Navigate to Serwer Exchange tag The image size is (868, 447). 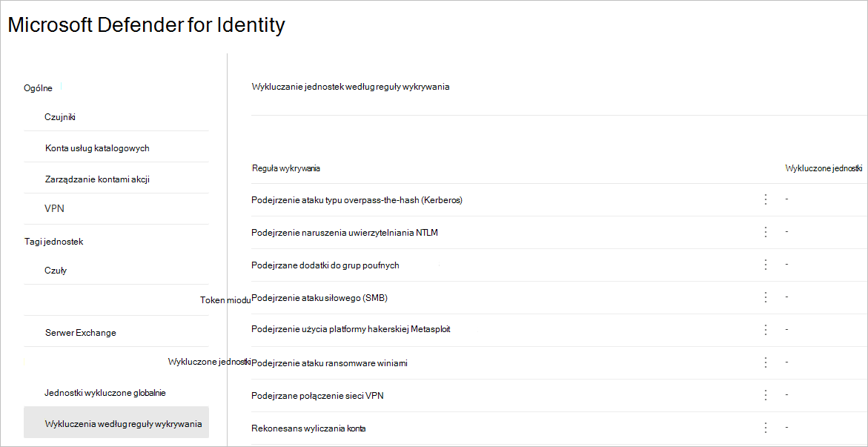click(81, 333)
